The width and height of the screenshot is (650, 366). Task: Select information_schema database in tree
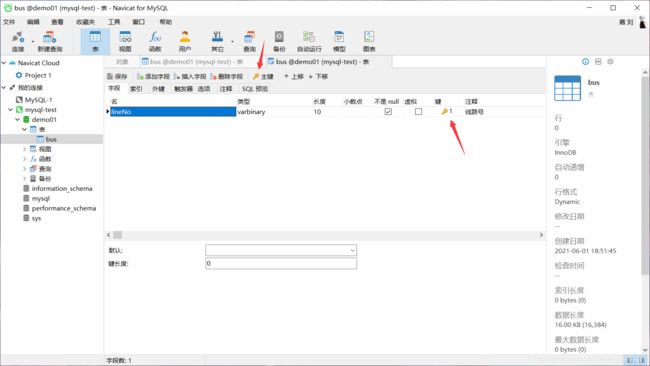[x=62, y=189]
